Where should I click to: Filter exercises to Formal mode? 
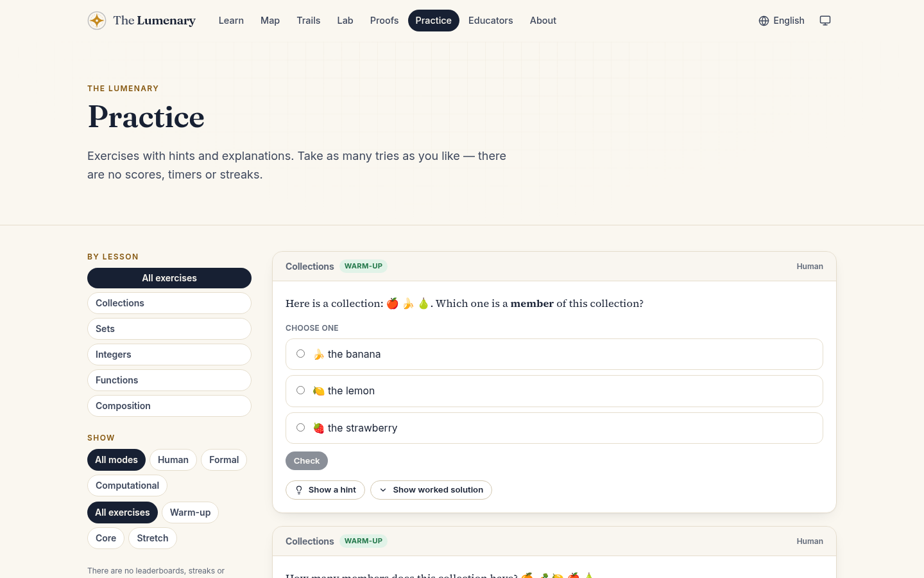point(224,460)
